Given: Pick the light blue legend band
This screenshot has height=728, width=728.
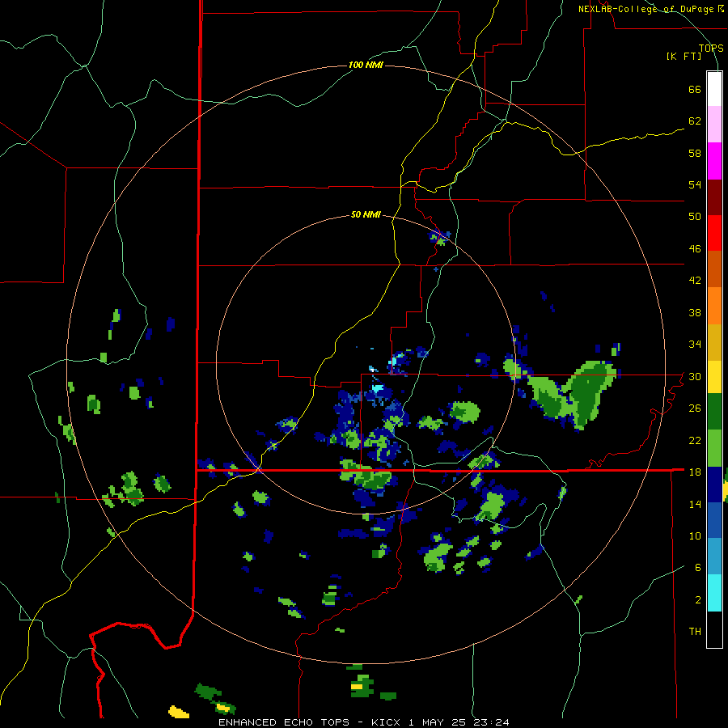Looking at the screenshot, I should [x=714, y=557].
